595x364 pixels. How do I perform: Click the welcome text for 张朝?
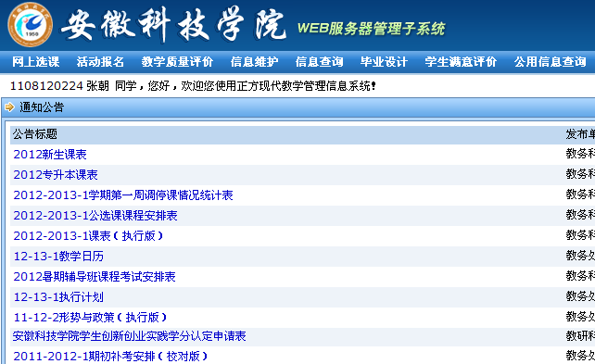tap(193, 86)
